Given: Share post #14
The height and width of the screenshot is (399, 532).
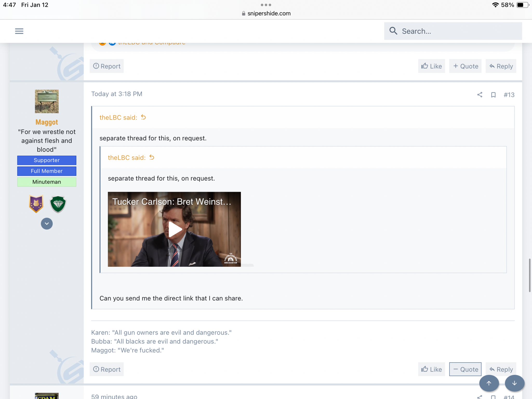Looking at the screenshot, I should click(x=480, y=397).
